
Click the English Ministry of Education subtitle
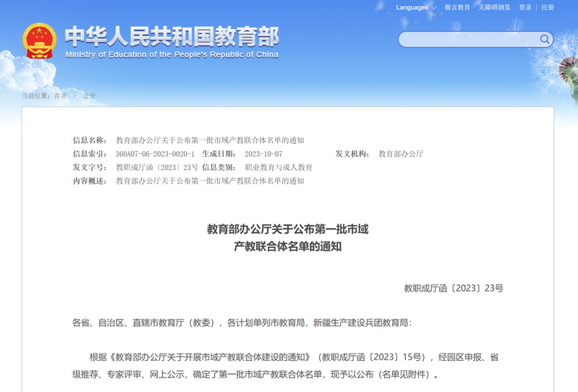click(171, 54)
